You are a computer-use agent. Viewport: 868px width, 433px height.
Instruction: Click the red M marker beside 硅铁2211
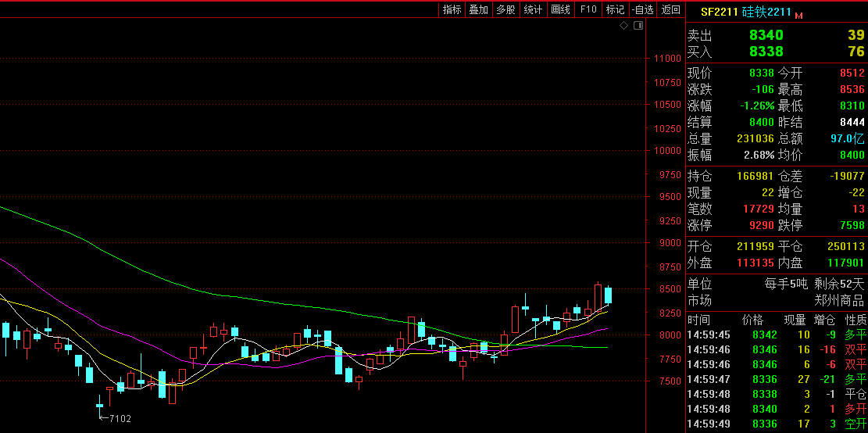click(799, 14)
